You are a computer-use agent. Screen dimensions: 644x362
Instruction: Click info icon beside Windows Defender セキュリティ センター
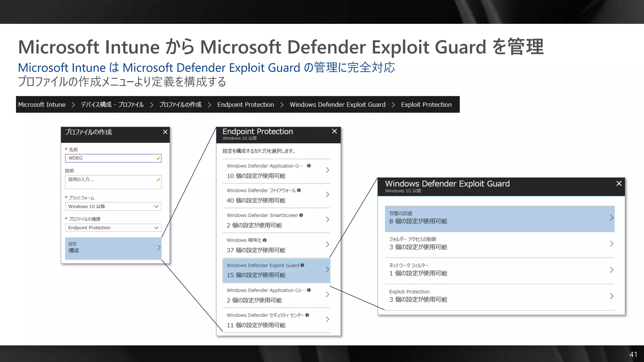(x=307, y=315)
